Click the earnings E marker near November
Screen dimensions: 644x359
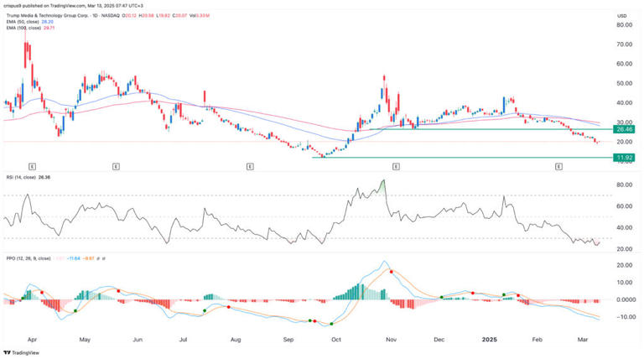tap(394, 167)
